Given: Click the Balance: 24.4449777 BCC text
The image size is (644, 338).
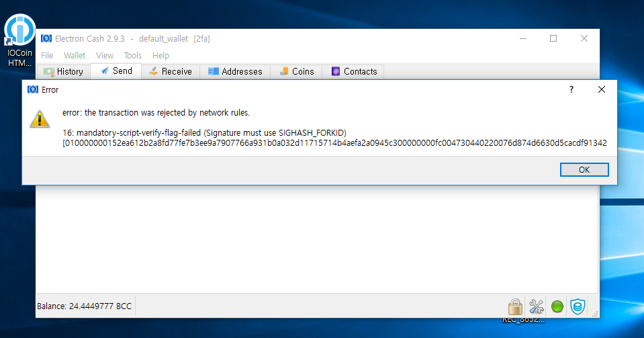Looking at the screenshot, I should tap(84, 306).
